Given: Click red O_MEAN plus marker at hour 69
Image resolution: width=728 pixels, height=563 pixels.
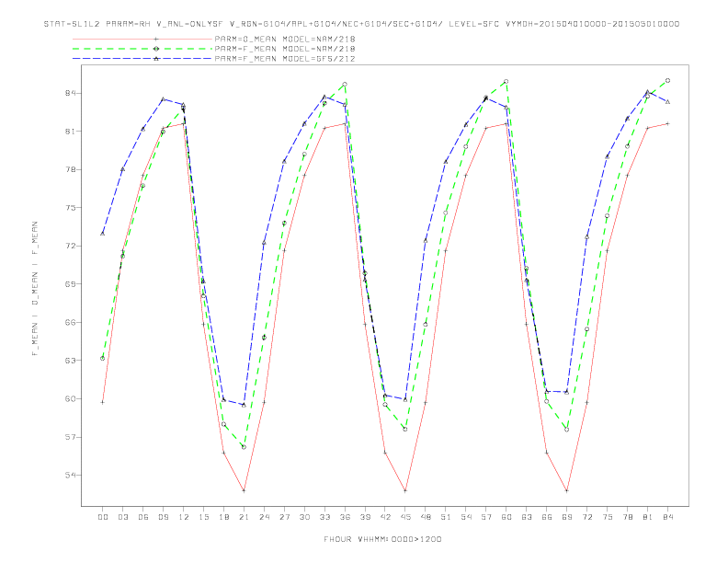Looking at the screenshot, I should [x=567, y=490].
